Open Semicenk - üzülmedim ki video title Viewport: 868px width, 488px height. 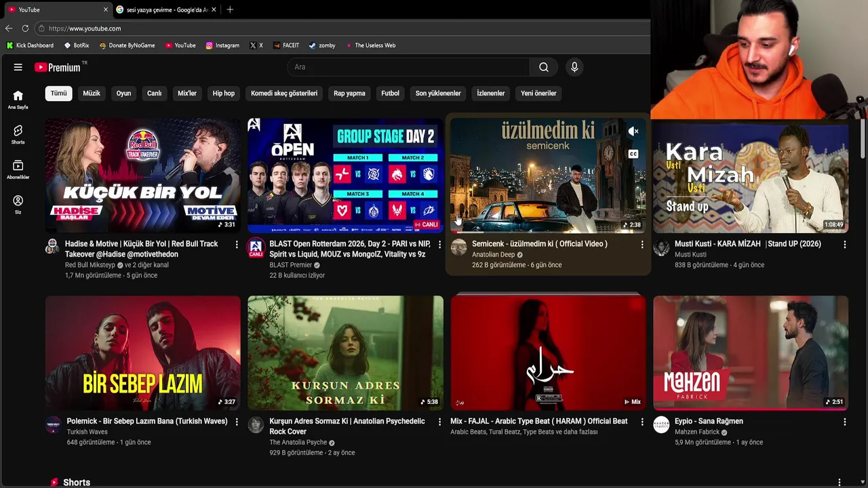point(540,244)
